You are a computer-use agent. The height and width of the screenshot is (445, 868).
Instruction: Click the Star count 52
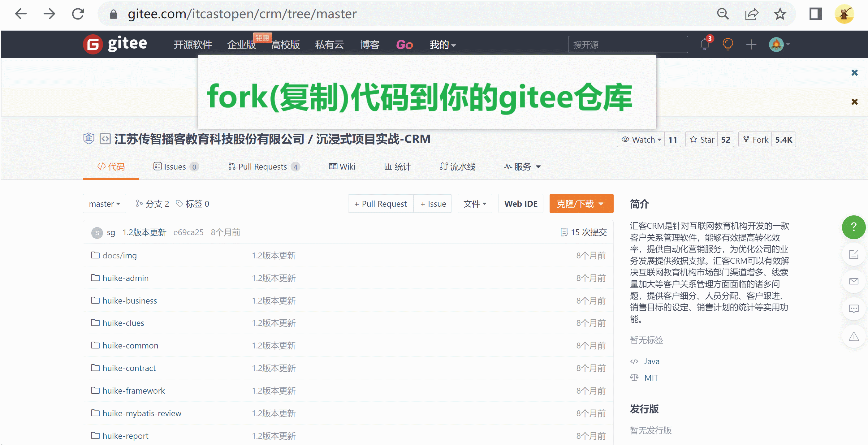pyautogui.click(x=725, y=140)
